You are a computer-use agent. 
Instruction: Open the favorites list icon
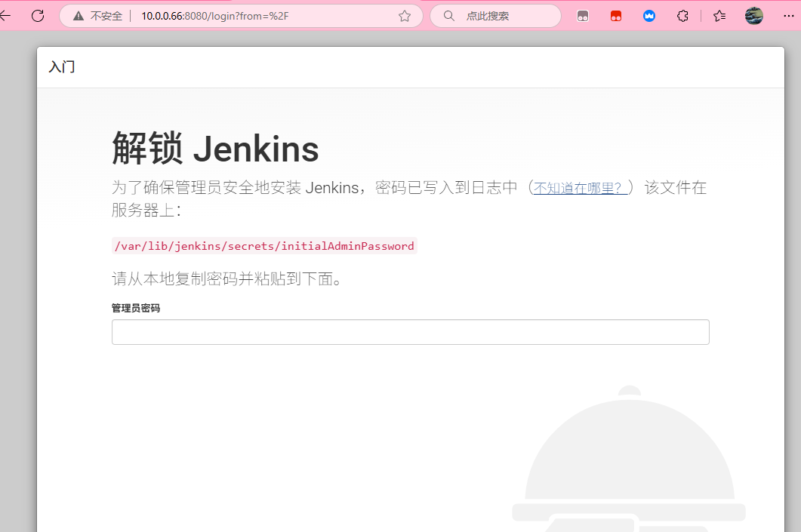719,16
